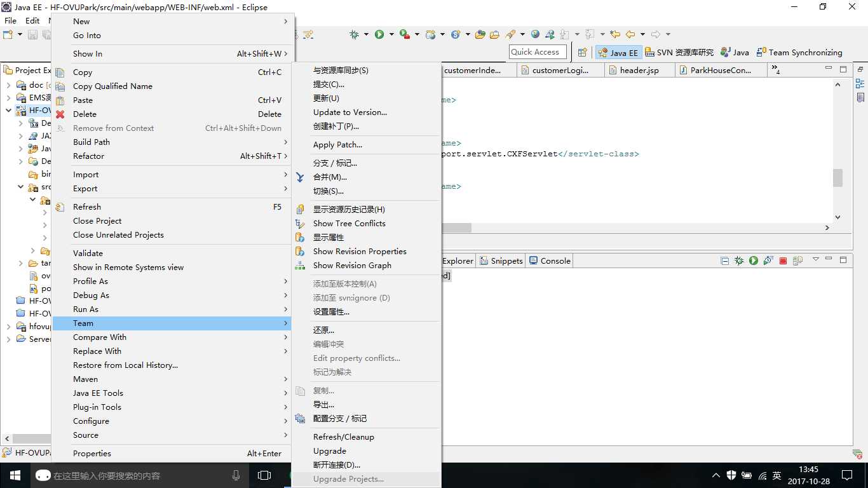This screenshot has width=868, height=488.
Task: Start the server with the green play icon in Servers view
Action: [x=754, y=261]
